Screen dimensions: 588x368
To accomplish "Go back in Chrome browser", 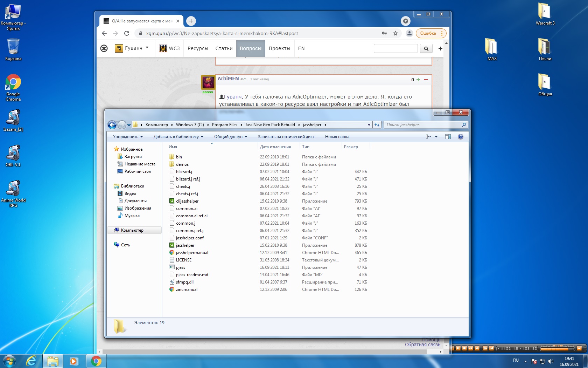I will (x=104, y=33).
